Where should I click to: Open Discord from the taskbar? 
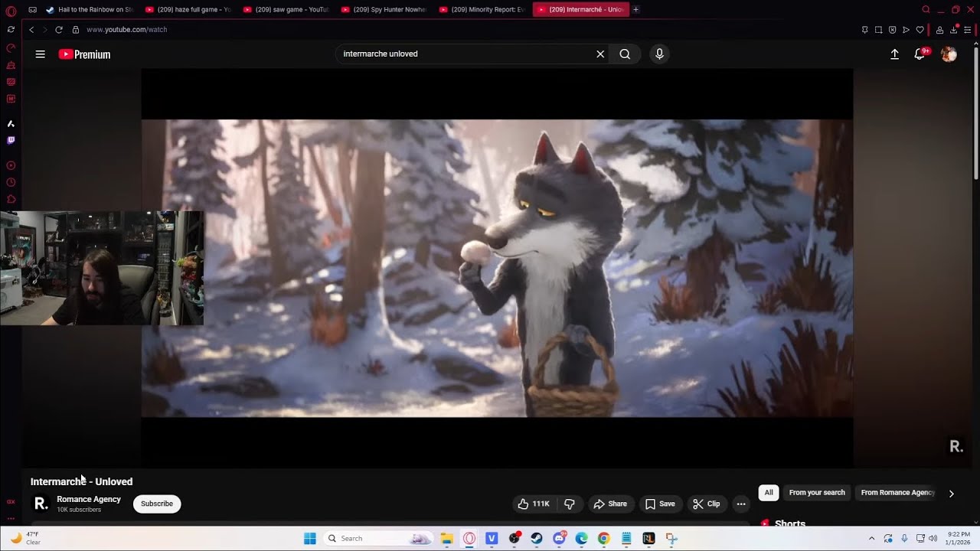pyautogui.click(x=560, y=538)
